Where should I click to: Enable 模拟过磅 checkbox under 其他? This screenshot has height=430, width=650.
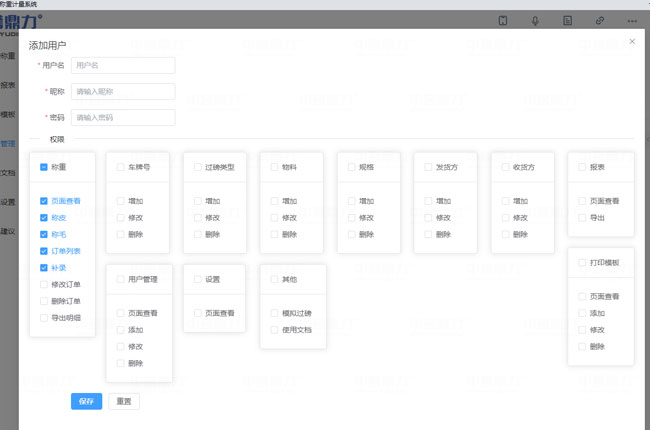(x=274, y=313)
